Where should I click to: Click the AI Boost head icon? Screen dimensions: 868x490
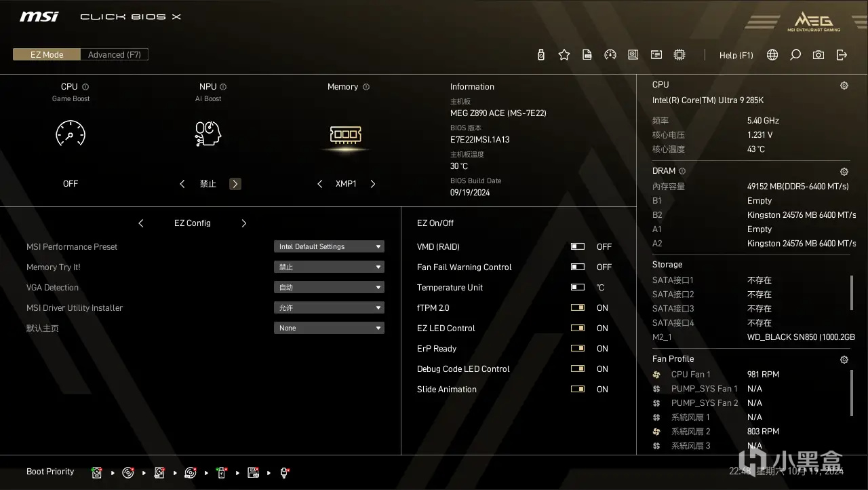208,134
